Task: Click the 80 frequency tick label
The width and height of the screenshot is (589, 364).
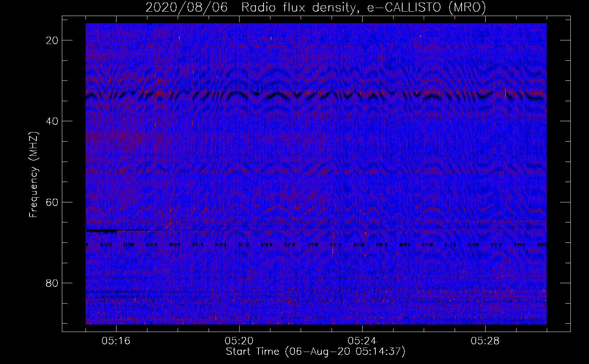Action: pos(52,283)
